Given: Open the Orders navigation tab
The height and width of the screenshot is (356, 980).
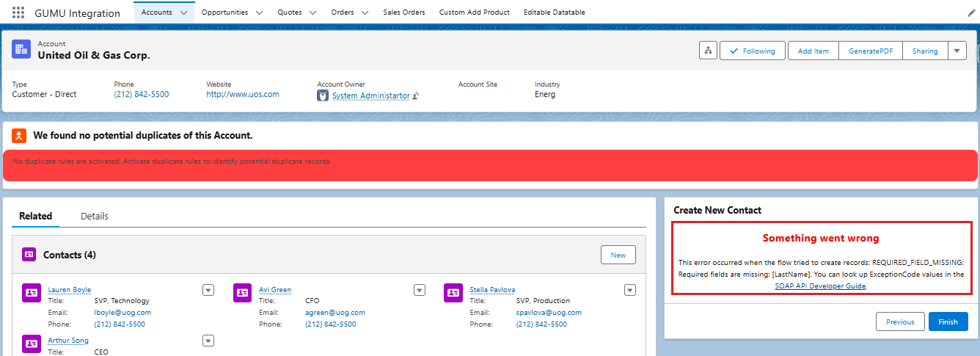Looking at the screenshot, I should (343, 12).
